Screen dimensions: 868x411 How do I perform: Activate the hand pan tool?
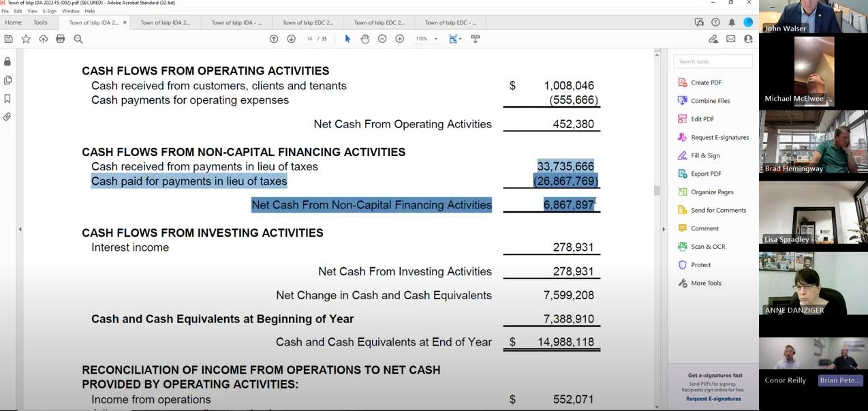365,39
